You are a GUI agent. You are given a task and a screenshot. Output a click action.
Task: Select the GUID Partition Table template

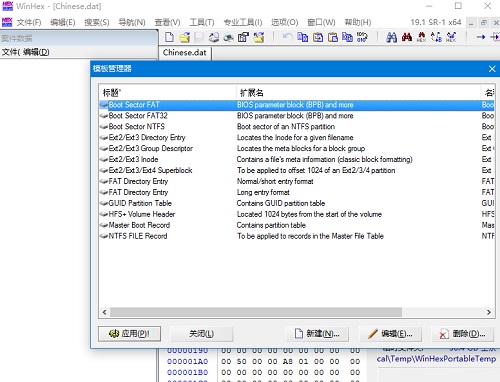pos(297,203)
